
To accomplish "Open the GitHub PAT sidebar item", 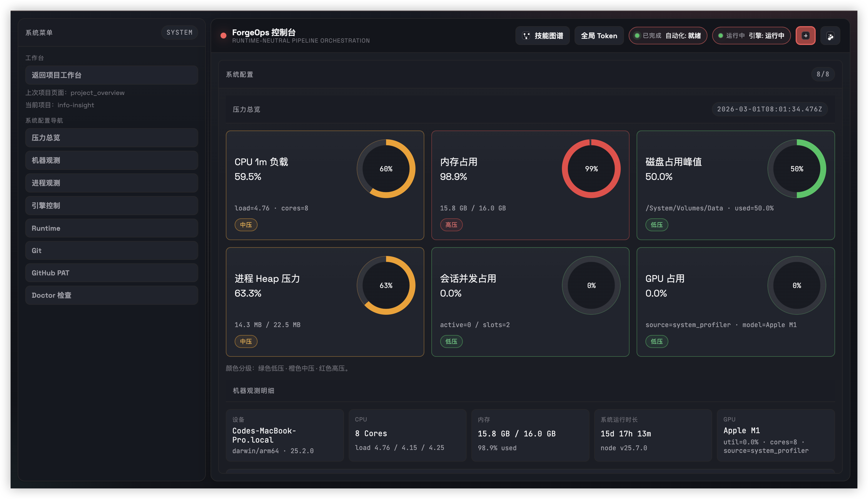I will pos(111,272).
